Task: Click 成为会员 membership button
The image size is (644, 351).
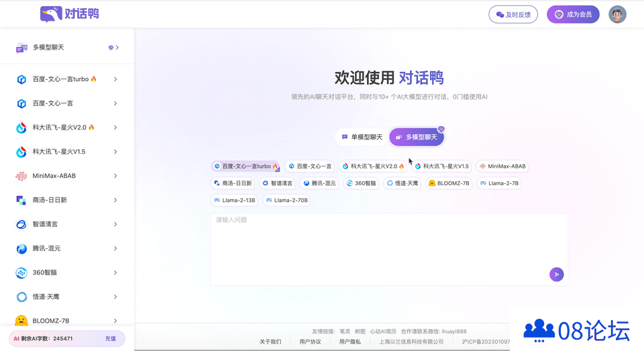Action: pyautogui.click(x=573, y=15)
